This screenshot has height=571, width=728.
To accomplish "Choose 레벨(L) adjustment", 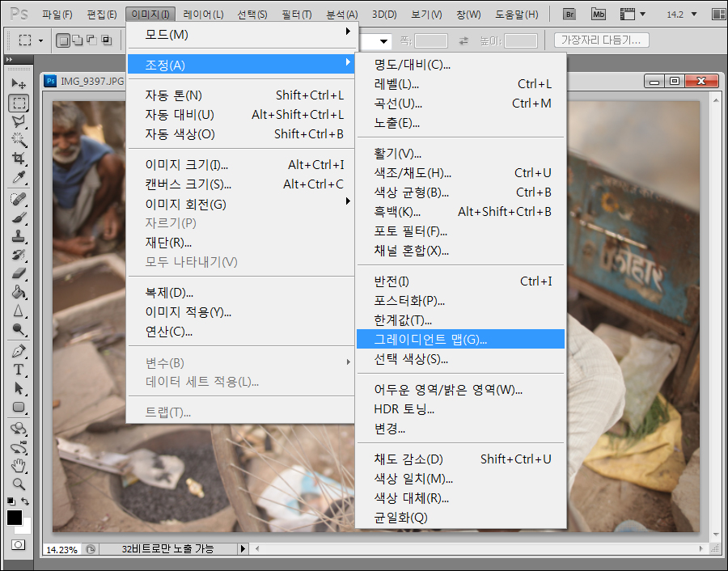I will point(460,84).
